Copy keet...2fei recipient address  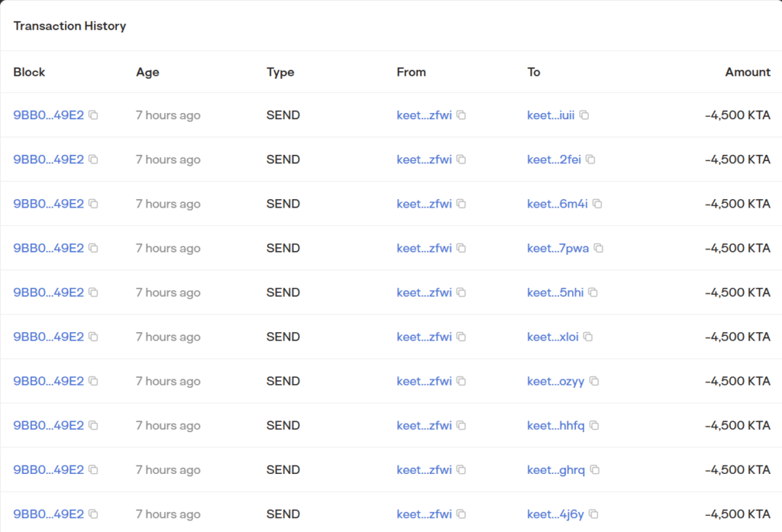(590, 160)
